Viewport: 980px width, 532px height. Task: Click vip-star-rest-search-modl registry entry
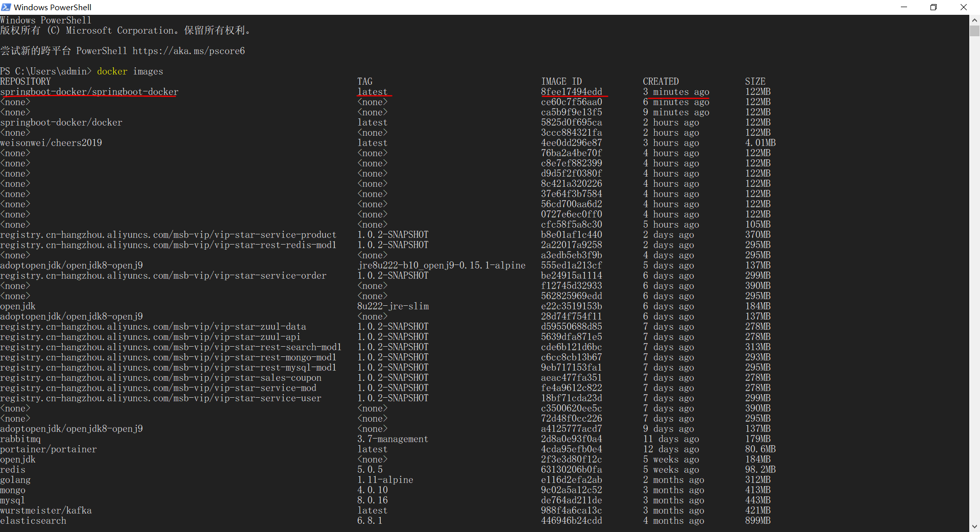(x=171, y=347)
